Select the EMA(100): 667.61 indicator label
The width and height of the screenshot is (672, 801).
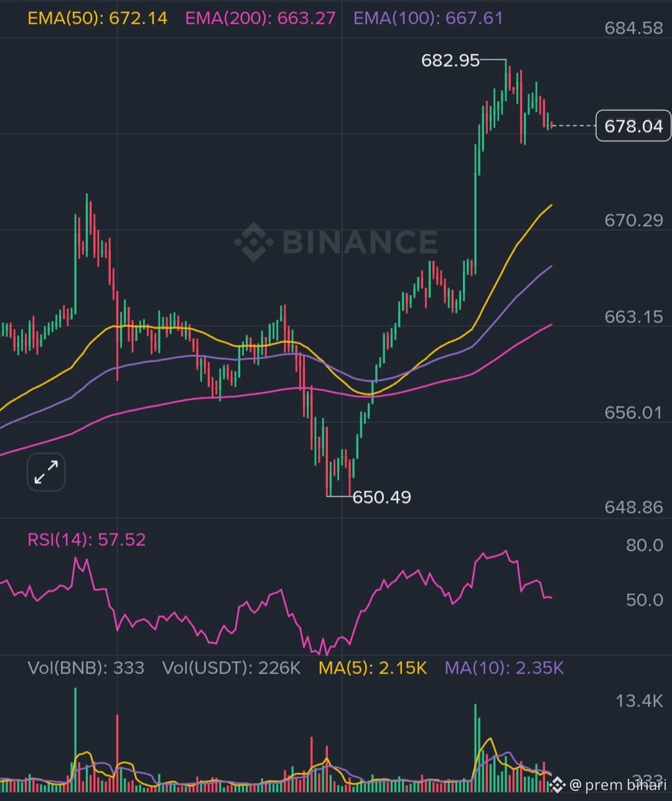tap(428, 17)
